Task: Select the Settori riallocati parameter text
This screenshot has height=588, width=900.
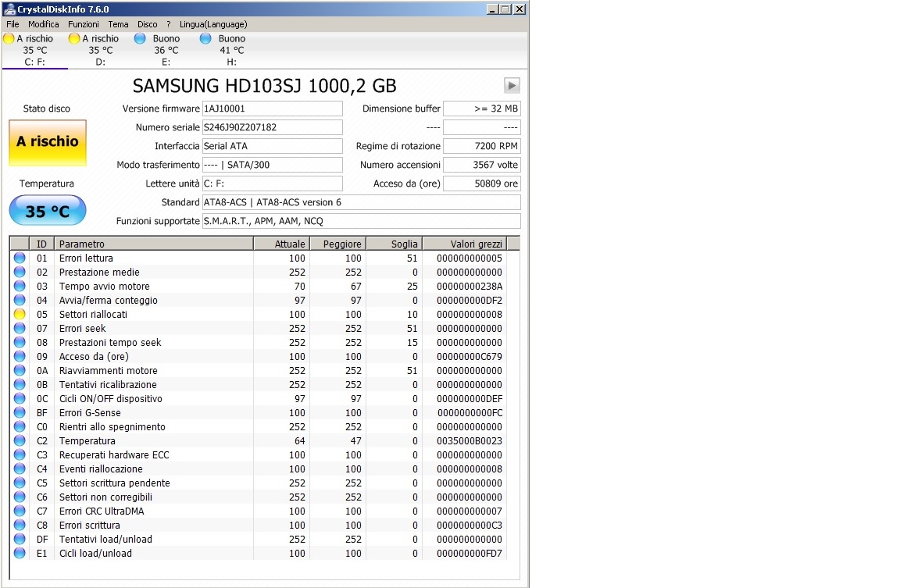Action: 93,315
